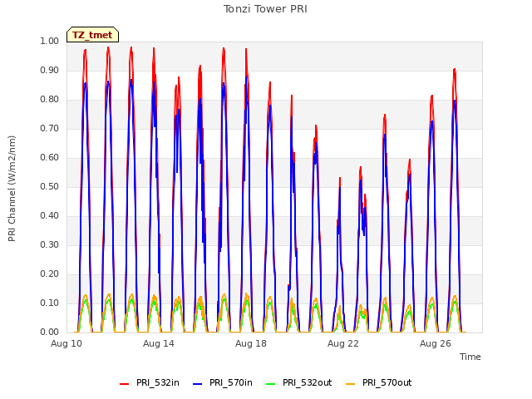Click the PRI Channel (W/m2/nm) axis title
The image size is (532, 399).
[x=12, y=189]
